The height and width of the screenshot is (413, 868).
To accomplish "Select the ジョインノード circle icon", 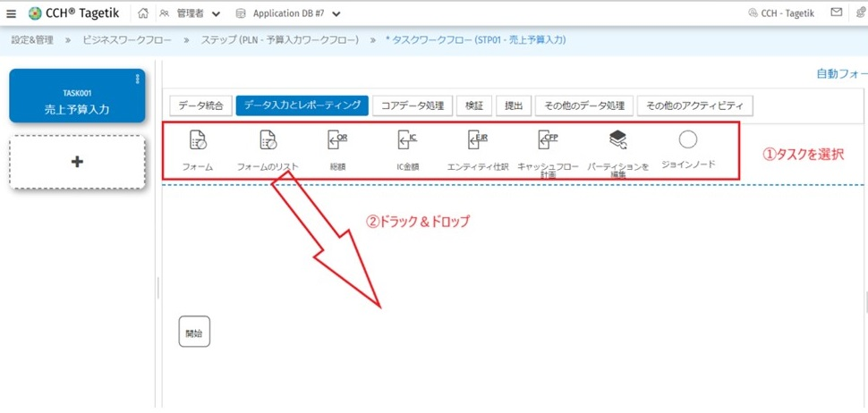I will click(687, 140).
